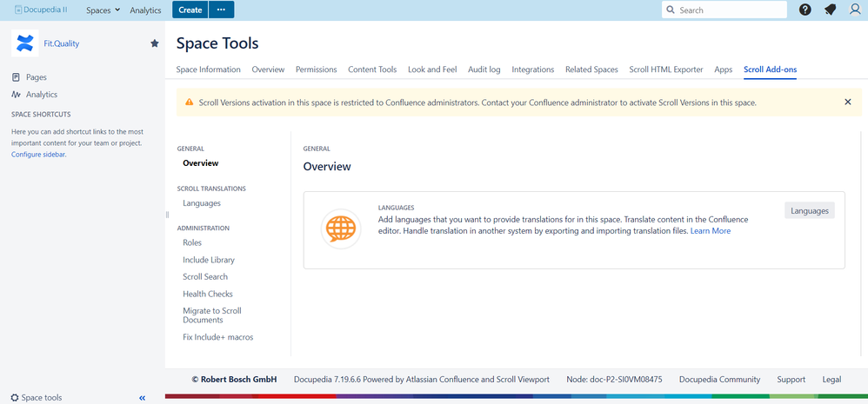Favorite the space with the star icon
Screen dimensions: 868x404
coord(155,43)
